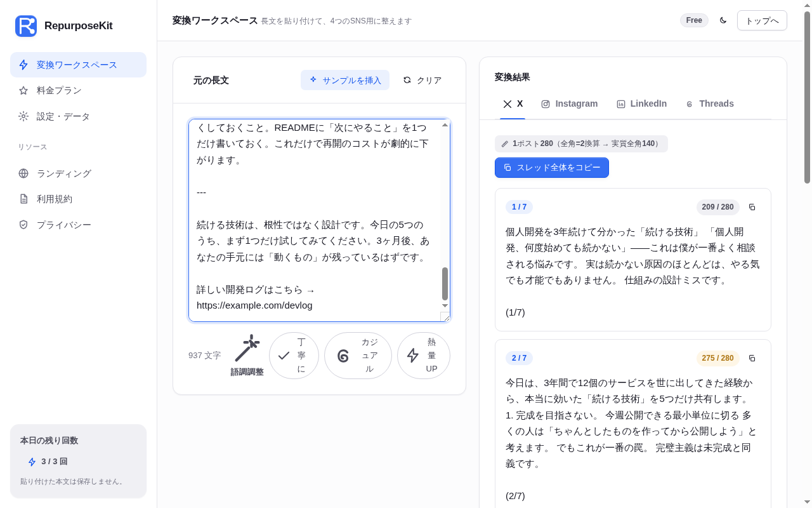Click the magic wand 語調調整 icon
The image size is (812, 508).
click(247, 348)
